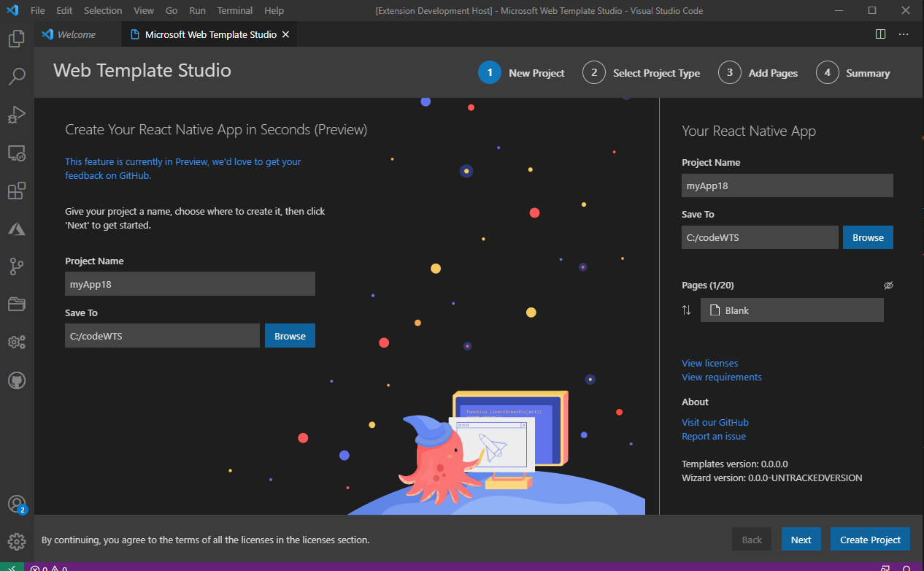The image size is (924, 571).
Task: Open the multi-gear icon in activity bar
Action: [x=17, y=342]
